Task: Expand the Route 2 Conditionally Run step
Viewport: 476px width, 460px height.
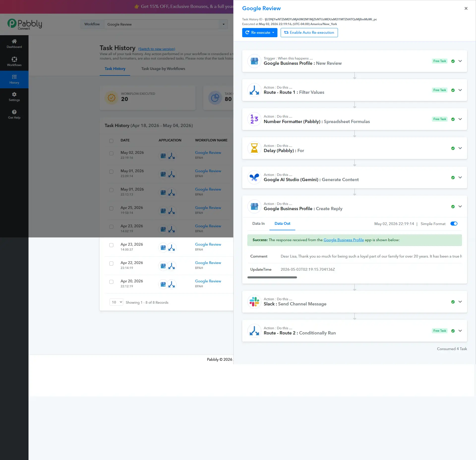Action: [460, 331]
